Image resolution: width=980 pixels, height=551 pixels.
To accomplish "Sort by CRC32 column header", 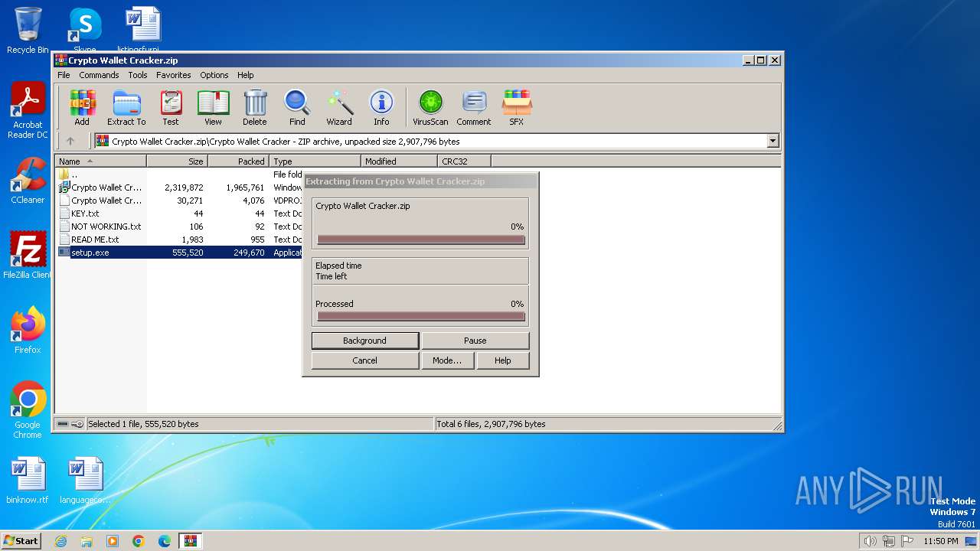I will click(464, 161).
